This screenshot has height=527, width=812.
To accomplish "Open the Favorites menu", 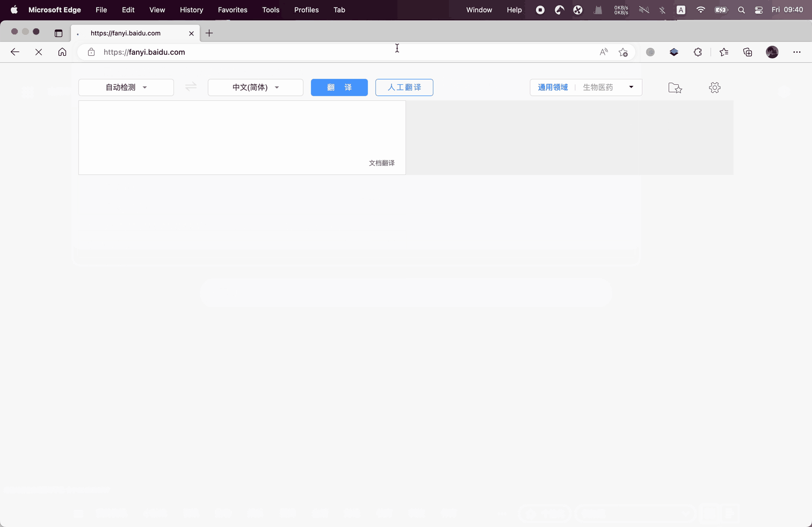I will coord(233,10).
